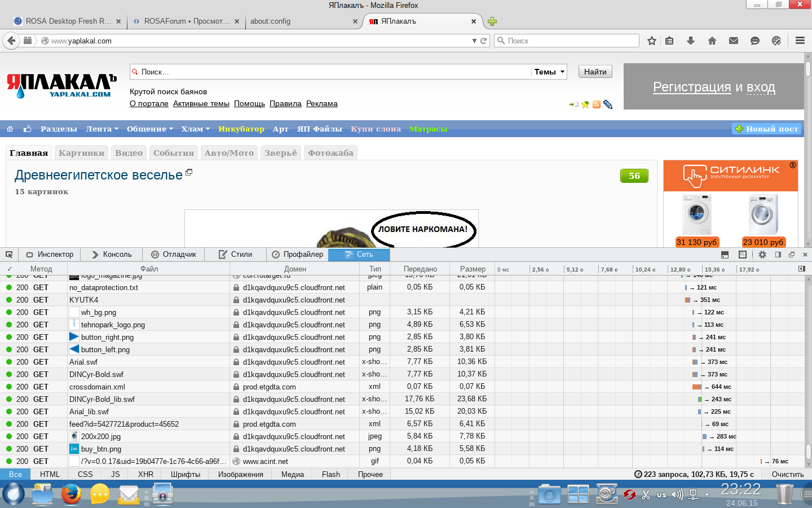Open the ROSA launcher menu on the taskbar
This screenshot has height=508, width=812.
click(13, 494)
